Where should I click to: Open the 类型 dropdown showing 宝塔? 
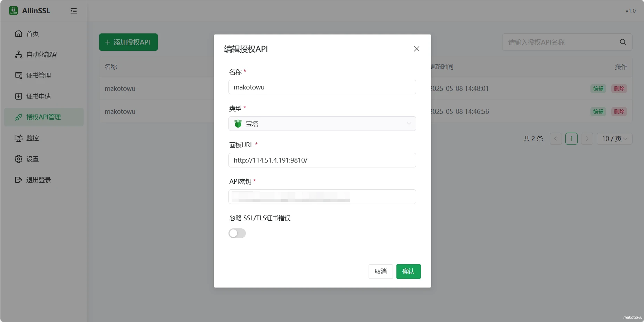[322, 124]
